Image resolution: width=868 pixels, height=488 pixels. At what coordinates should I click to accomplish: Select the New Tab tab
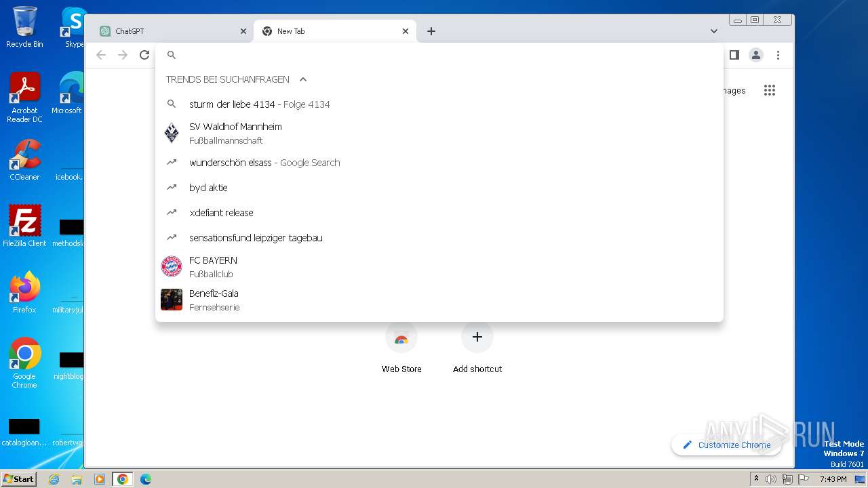[335, 31]
